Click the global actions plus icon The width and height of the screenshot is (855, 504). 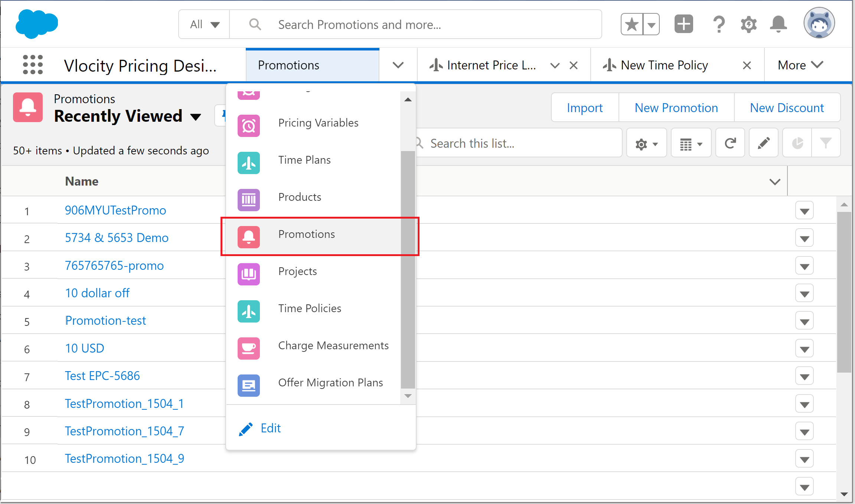(x=683, y=24)
